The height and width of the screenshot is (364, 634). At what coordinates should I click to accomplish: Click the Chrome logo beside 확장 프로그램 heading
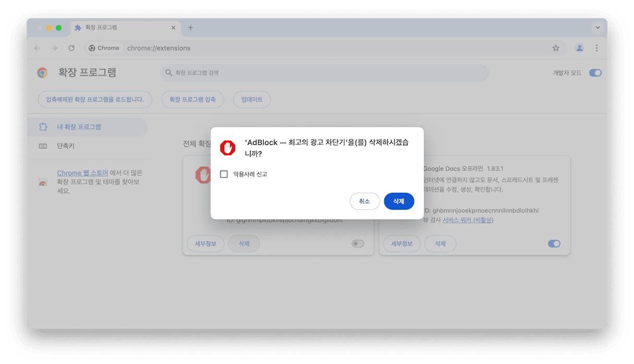tap(43, 73)
